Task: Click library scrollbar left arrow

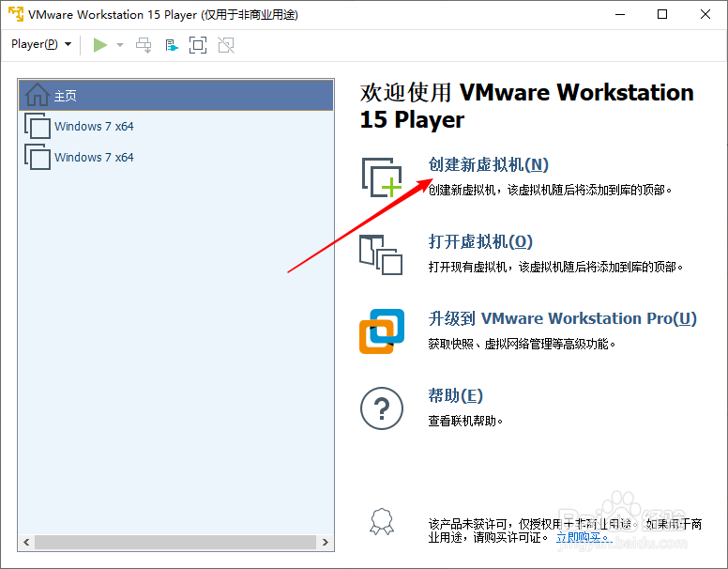Action: click(26, 542)
